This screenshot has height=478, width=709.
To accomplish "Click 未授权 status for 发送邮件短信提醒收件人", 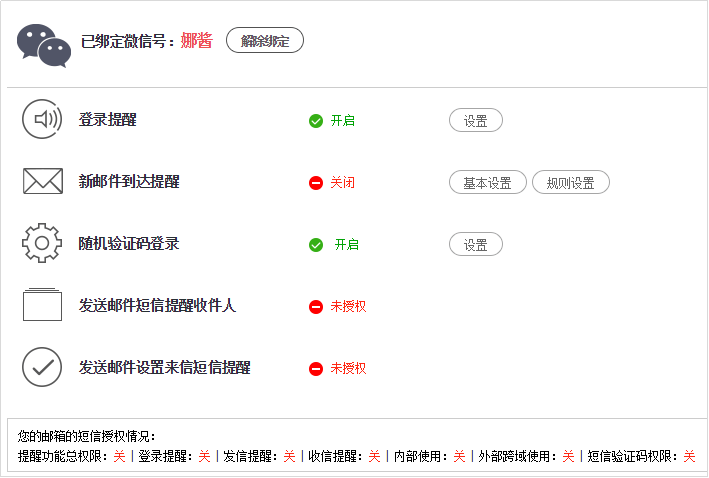I will (348, 307).
